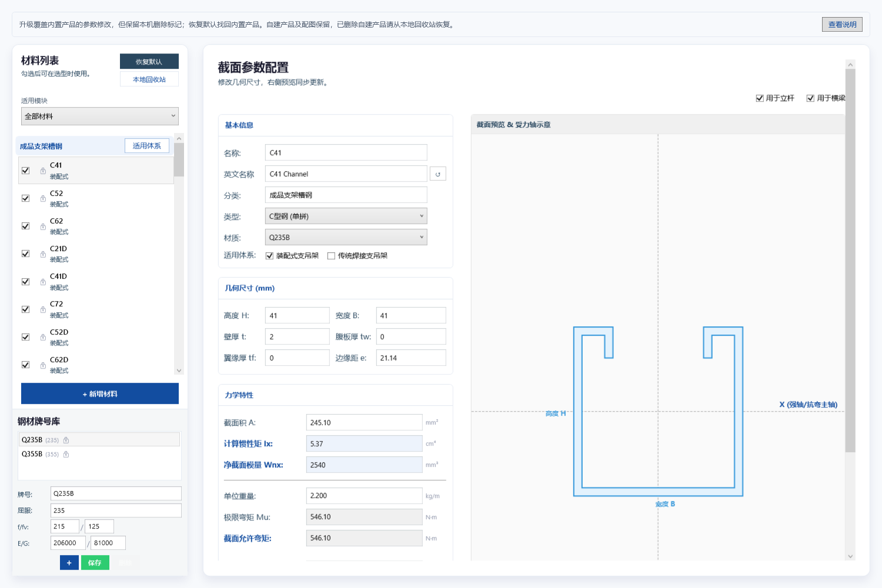Click the 新增材料 button

point(100,394)
